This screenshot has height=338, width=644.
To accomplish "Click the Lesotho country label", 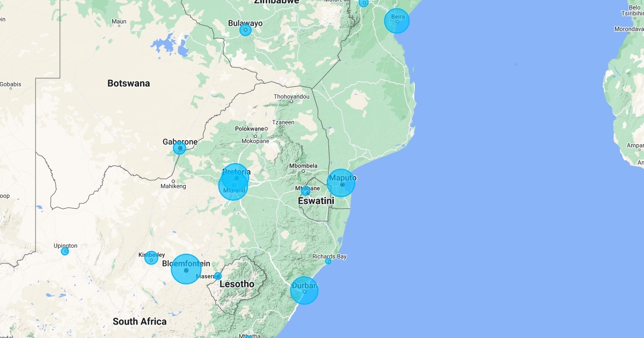I will [x=237, y=284].
